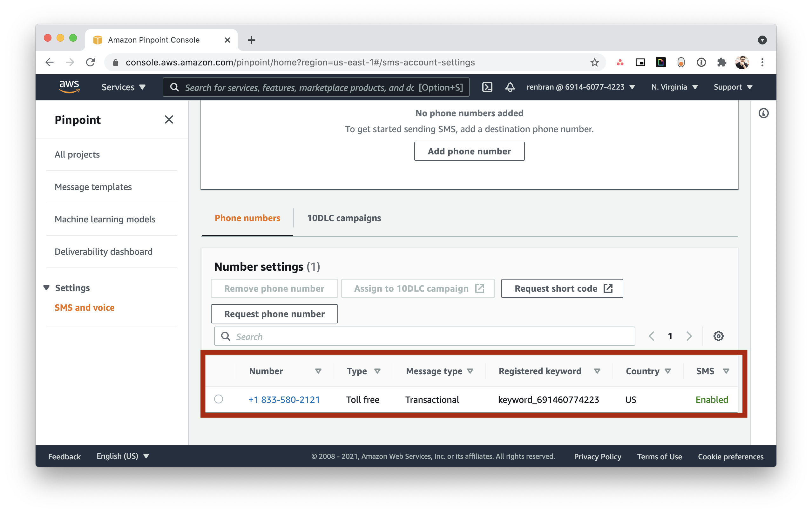812x514 pixels.
Task: Bookmark the page using the star icon
Action: 594,62
